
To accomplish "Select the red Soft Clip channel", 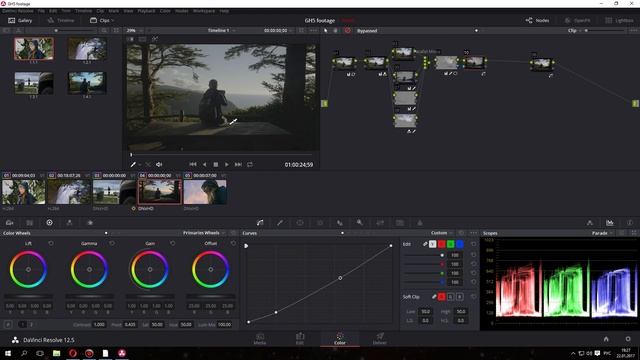I will [442, 297].
